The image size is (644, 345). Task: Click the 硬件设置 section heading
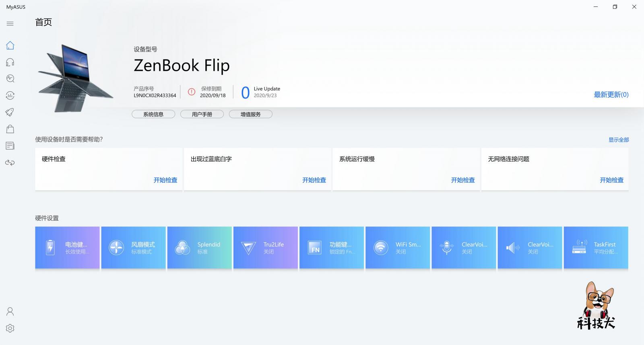pos(47,218)
